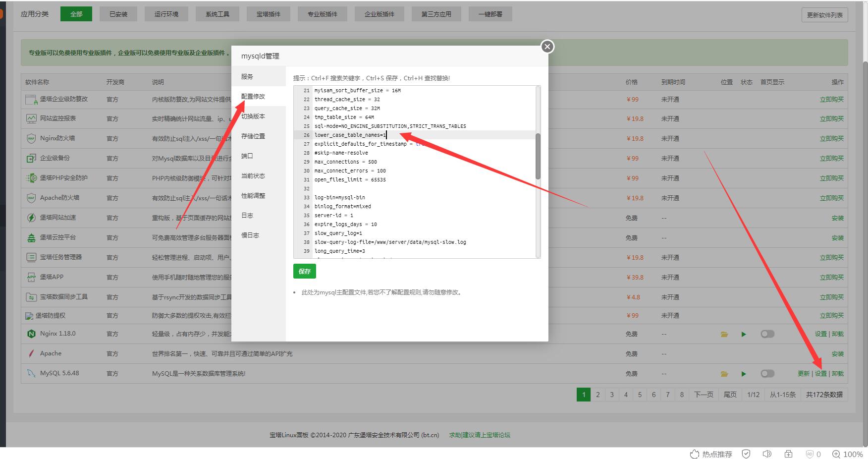Click the 热点推荐 icon in status bar

coord(695,454)
